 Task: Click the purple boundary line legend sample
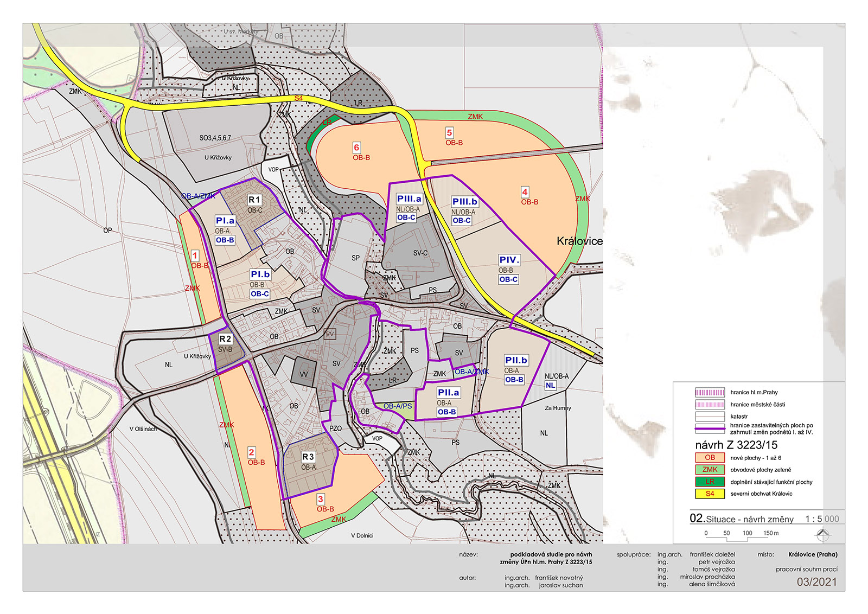coord(710,428)
